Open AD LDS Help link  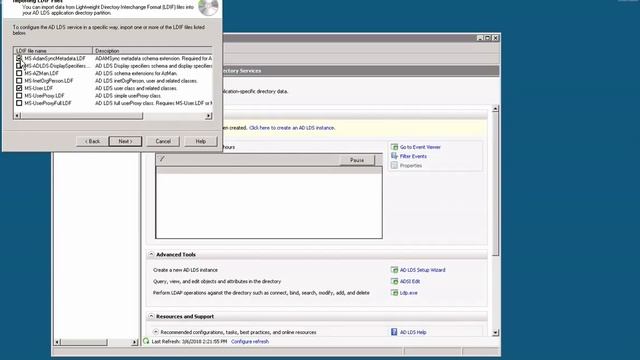(x=413, y=332)
